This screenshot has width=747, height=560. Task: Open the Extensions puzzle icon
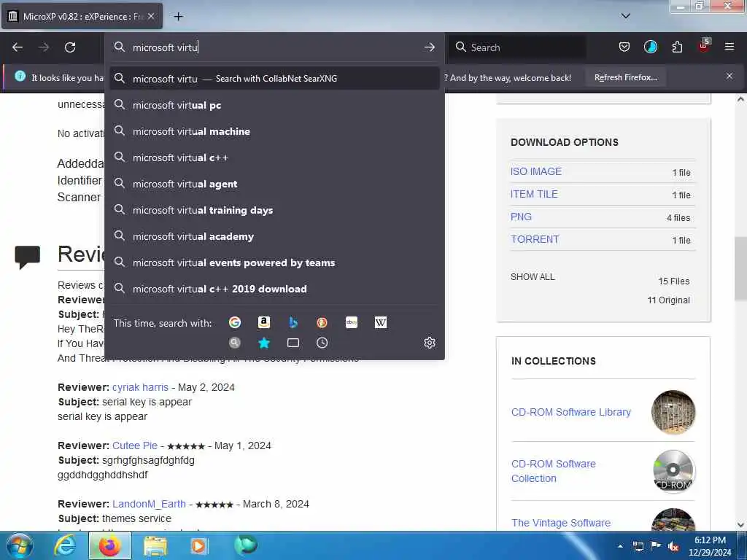(677, 47)
